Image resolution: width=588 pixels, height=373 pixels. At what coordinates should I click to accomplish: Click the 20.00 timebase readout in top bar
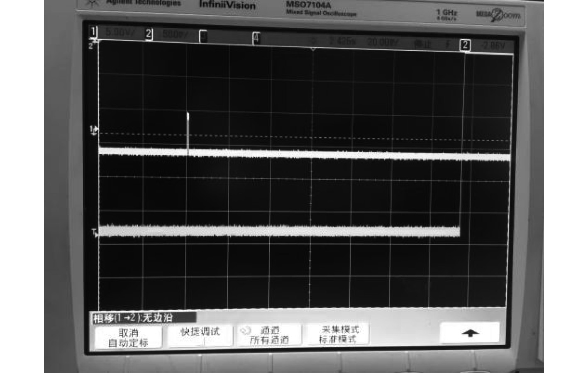[x=382, y=42]
